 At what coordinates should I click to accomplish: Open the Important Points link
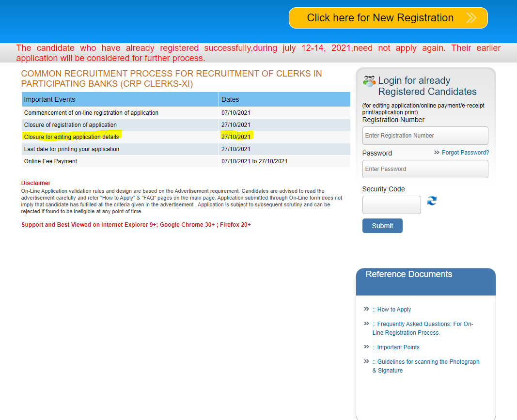pos(398,347)
